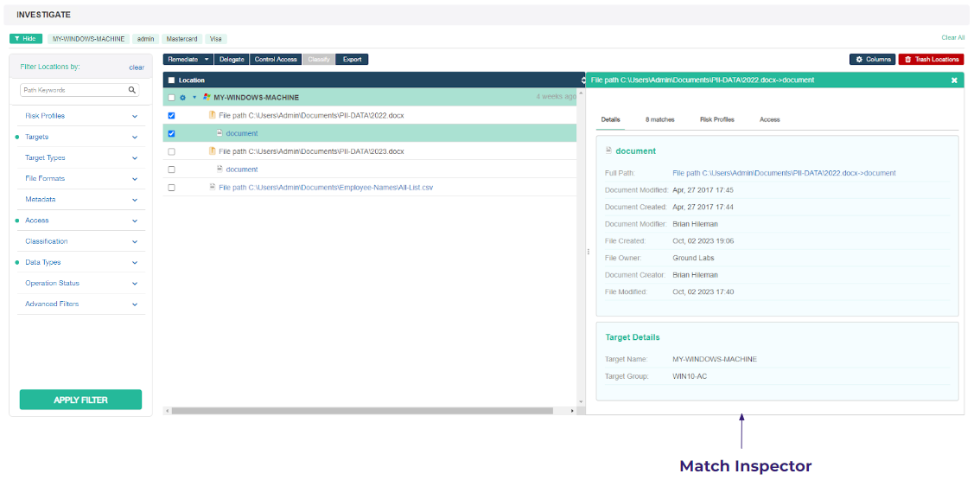Click the archive icon for 2022.docx
This screenshot has height=493, width=980.
[x=212, y=115]
